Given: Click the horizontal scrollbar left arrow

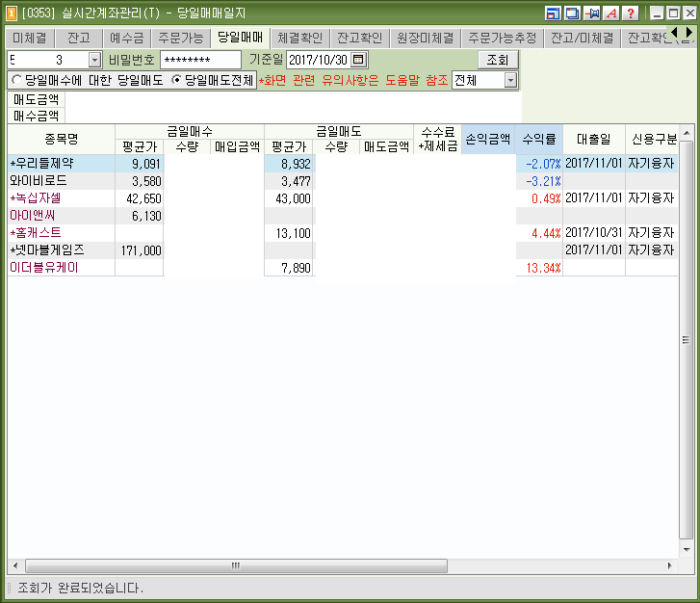Looking at the screenshot, I should pos(15,566).
